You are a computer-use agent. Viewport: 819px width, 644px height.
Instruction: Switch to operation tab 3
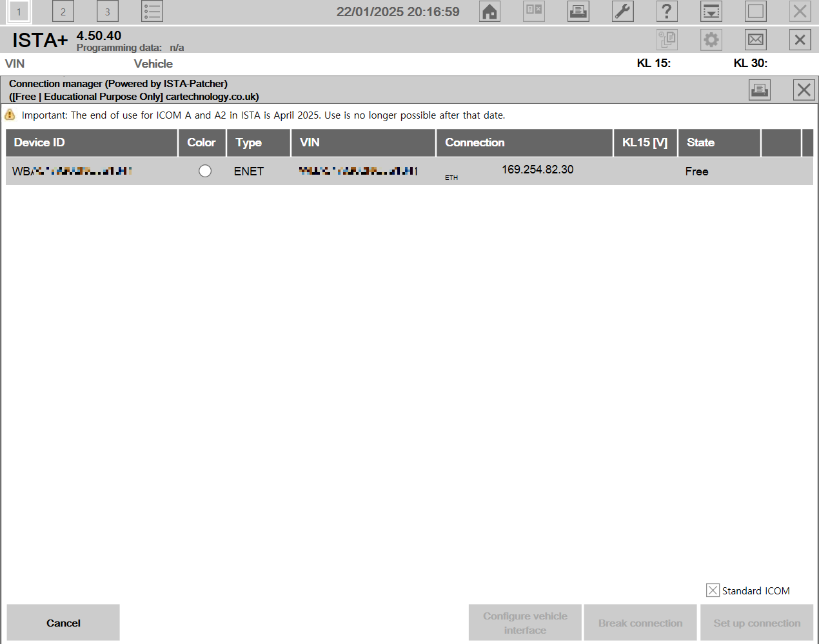pyautogui.click(x=108, y=11)
